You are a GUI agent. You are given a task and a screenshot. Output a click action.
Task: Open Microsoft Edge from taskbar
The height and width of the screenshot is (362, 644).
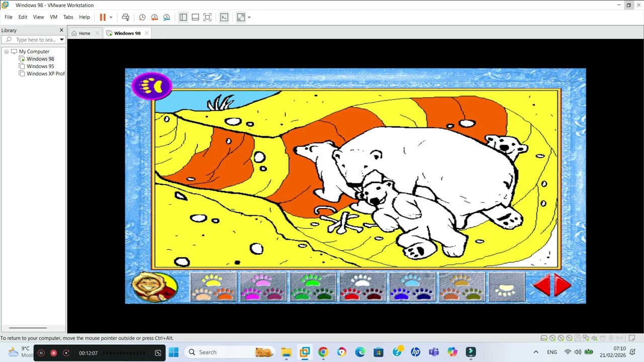pyautogui.click(x=360, y=352)
